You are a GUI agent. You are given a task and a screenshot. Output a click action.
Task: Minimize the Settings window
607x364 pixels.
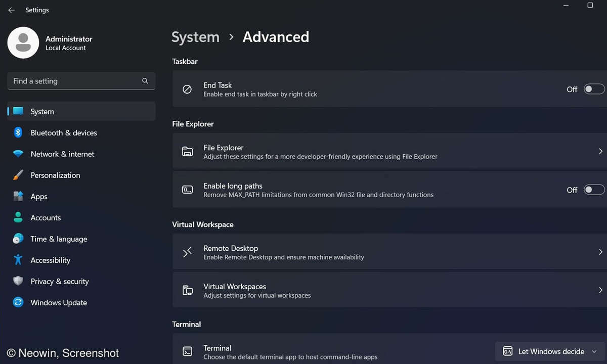pos(566,5)
